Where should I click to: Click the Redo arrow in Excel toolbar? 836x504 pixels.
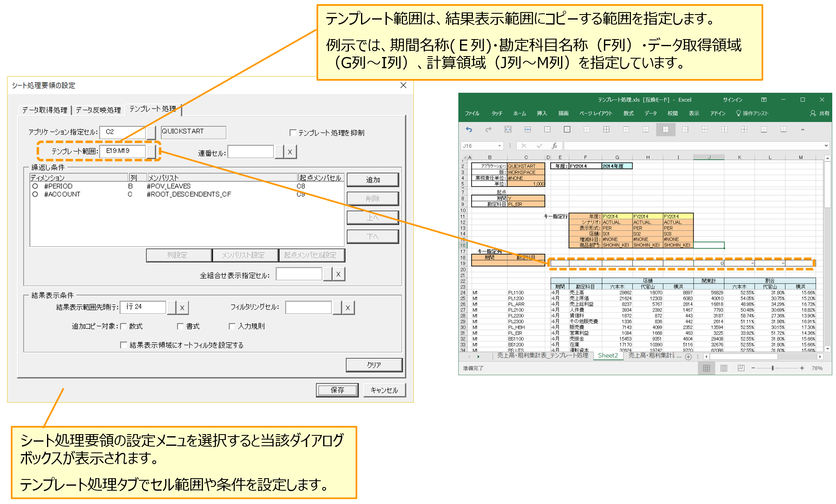tap(489, 130)
